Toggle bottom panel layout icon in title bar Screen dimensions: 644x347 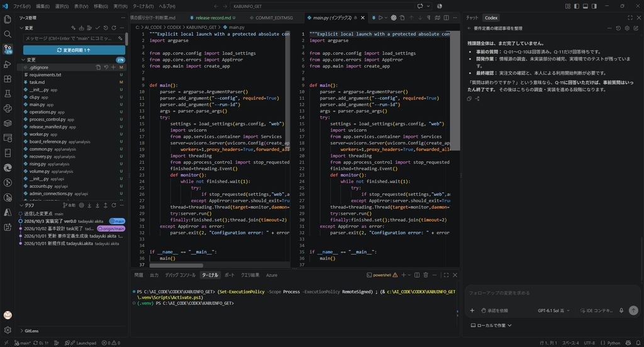(x=586, y=6)
